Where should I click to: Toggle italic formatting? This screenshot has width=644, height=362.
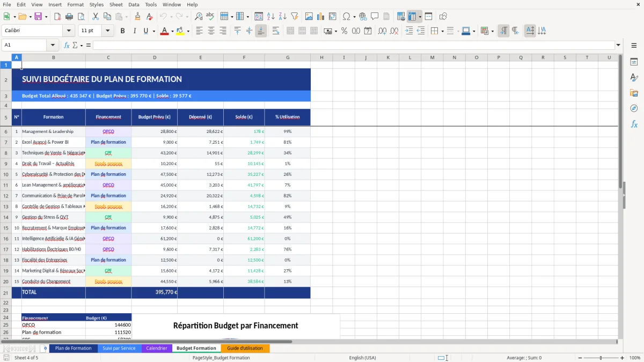134,31
